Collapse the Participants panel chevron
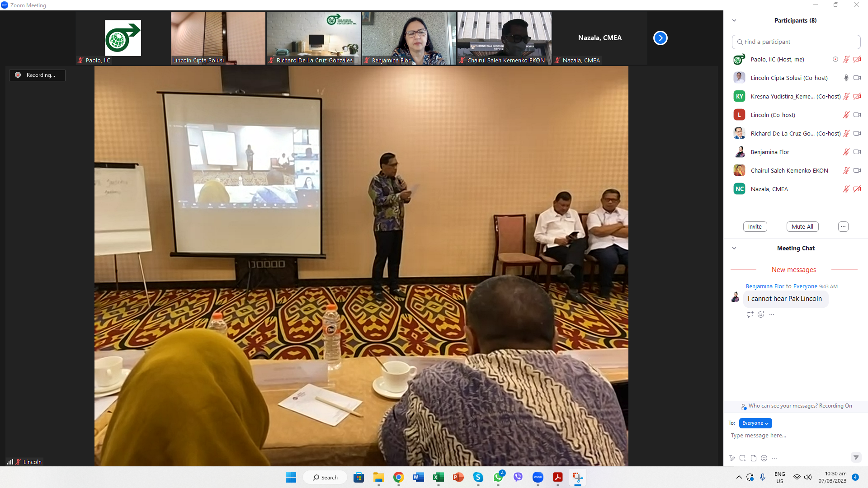 (x=734, y=20)
